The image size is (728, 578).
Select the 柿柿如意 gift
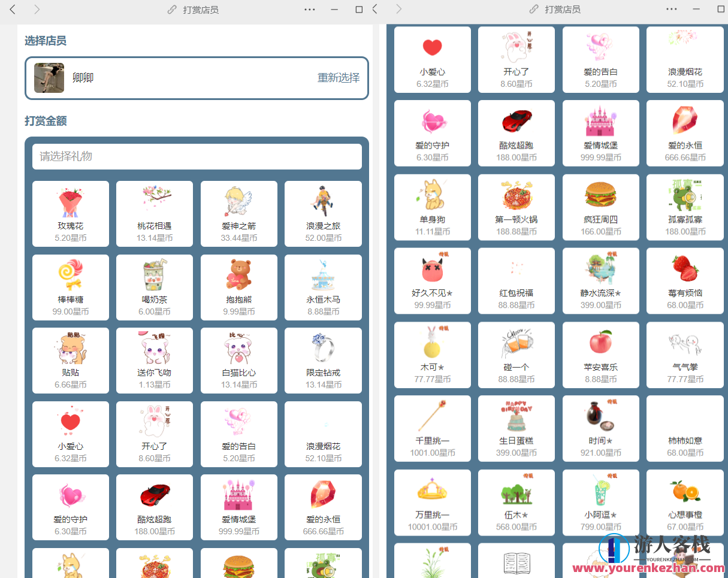(x=685, y=429)
